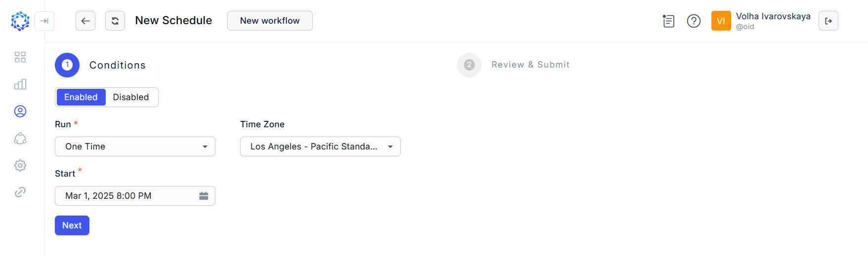
Task: Go back using left arrow button
Action: point(85,21)
